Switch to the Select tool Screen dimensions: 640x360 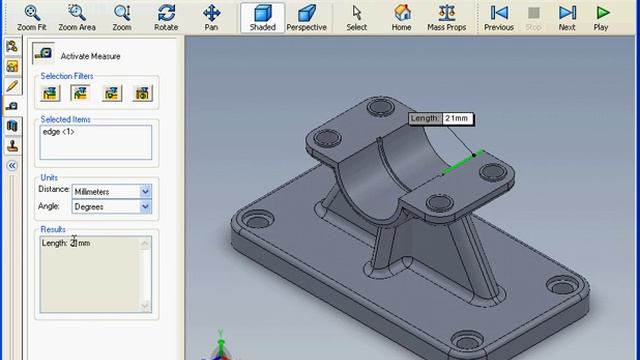tap(356, 18)
